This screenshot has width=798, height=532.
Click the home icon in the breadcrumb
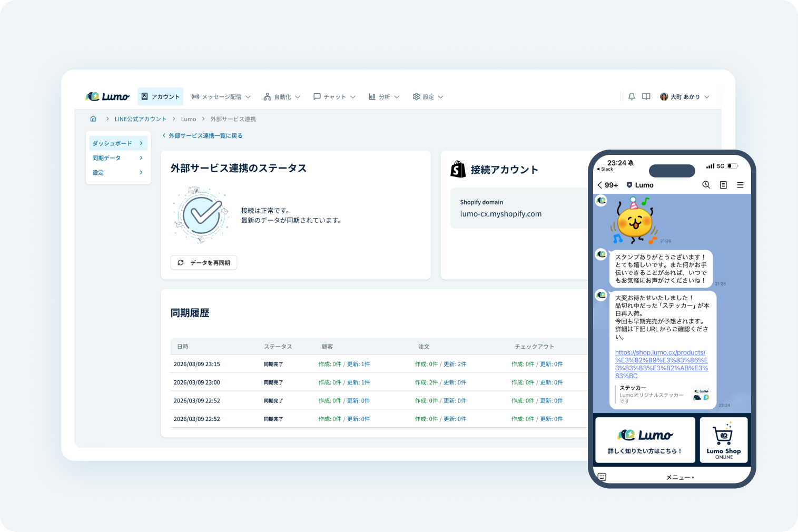click(x=93, y=119)
